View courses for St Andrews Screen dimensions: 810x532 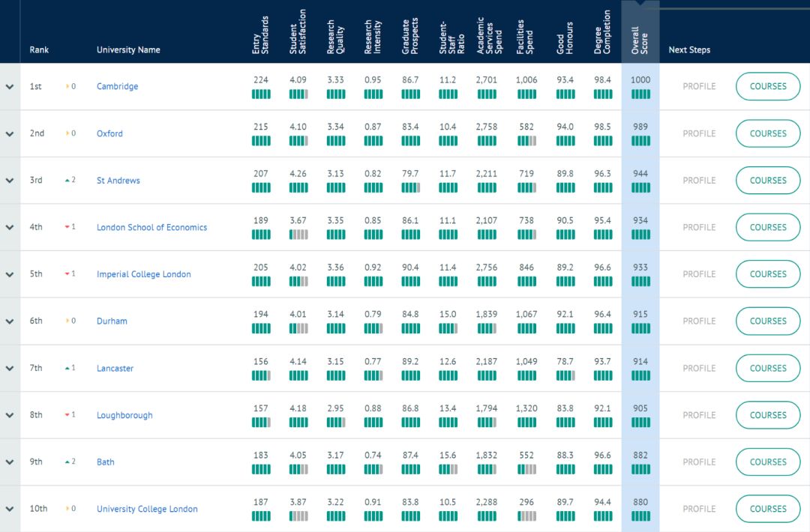click(768, 180)
